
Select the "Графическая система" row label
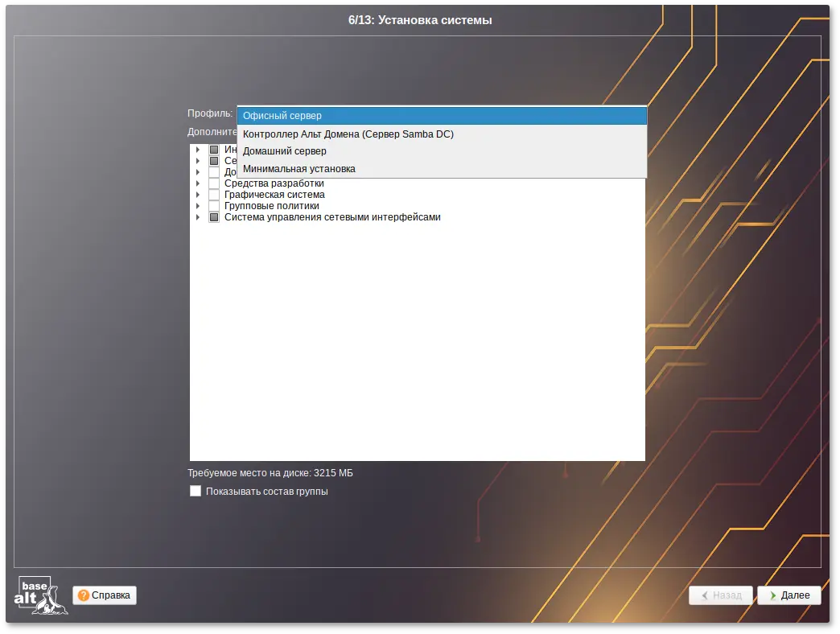pos(274,195)
